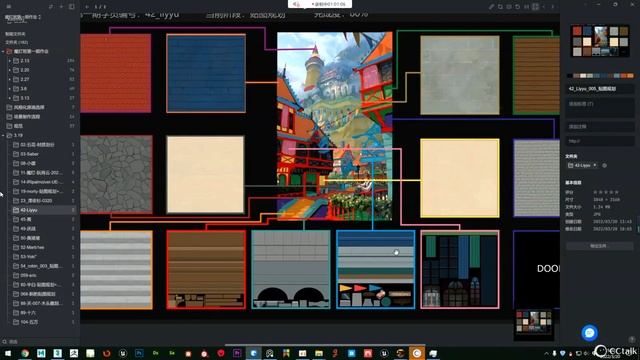Expand the 2.13 folder
640x360 pixels.
pos(10,60)
